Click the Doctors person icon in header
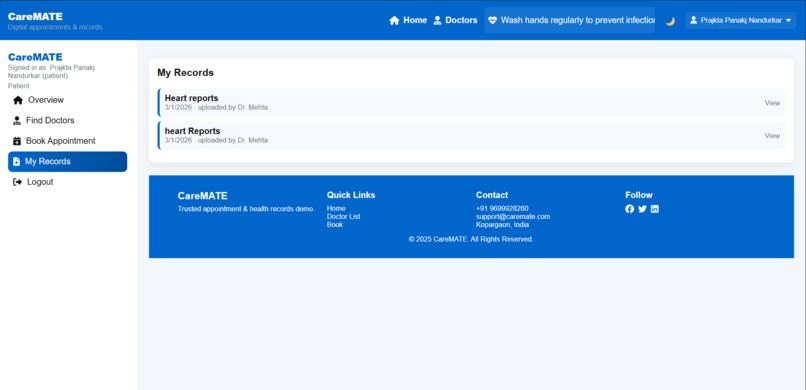The width and height of the screenshot is (806, 390). (x=437, y=21)
